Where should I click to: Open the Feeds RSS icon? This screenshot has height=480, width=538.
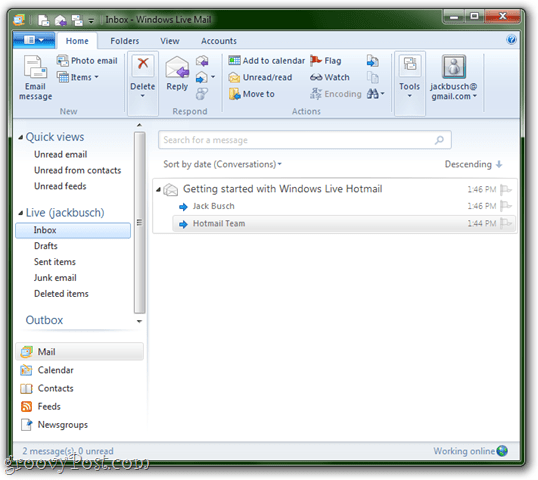(x=26, y=406)
